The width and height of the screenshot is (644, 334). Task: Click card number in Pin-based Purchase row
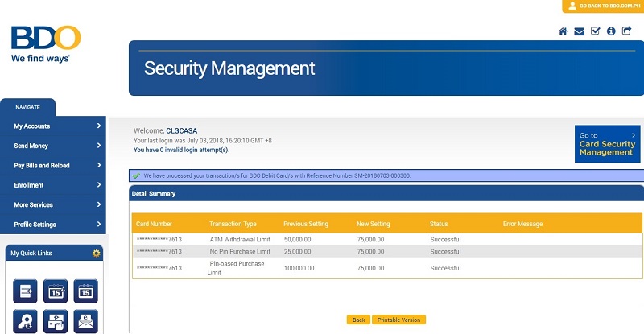[159, 268]
